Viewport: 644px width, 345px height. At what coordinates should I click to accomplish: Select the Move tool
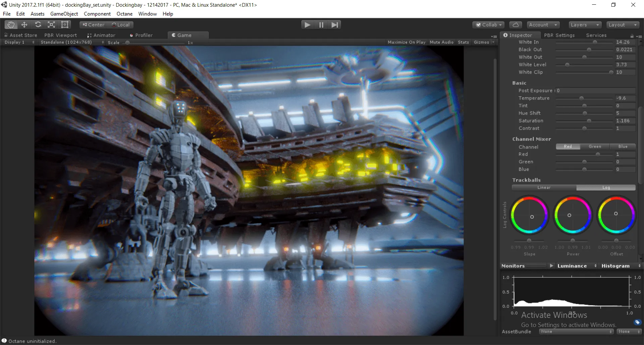click(x=24, y=24)
